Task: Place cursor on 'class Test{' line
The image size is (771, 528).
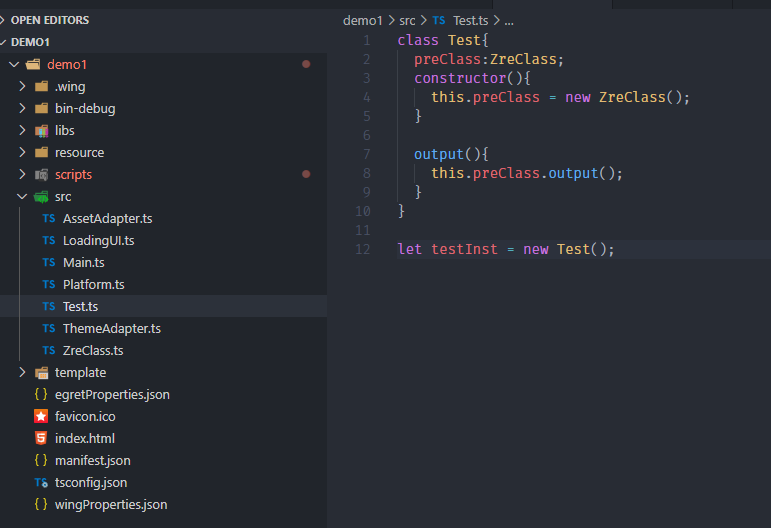Action: point(443,40)
